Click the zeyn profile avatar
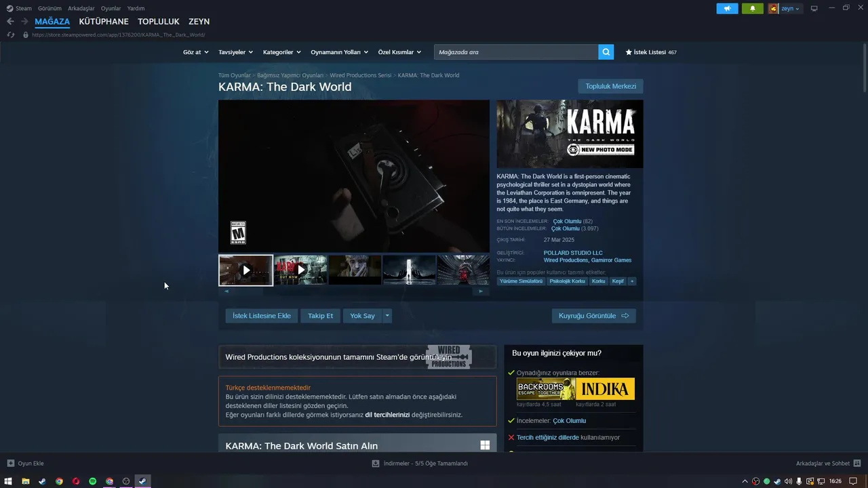Viewport: 868px width, 488px height. pyautogui.click(x=774, y=8)
